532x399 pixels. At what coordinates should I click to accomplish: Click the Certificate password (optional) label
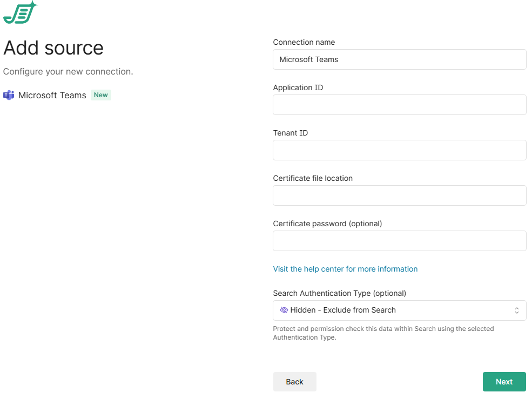[x=327, y=224]
